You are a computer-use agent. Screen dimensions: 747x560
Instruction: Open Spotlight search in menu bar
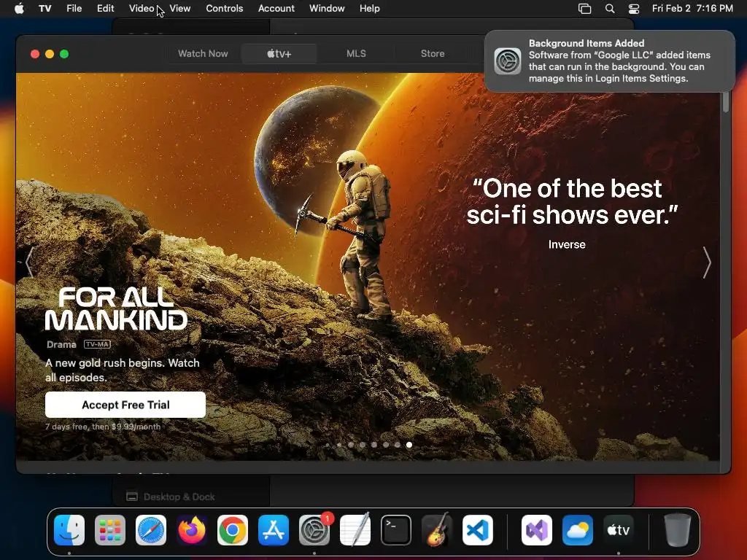point(610,8)
